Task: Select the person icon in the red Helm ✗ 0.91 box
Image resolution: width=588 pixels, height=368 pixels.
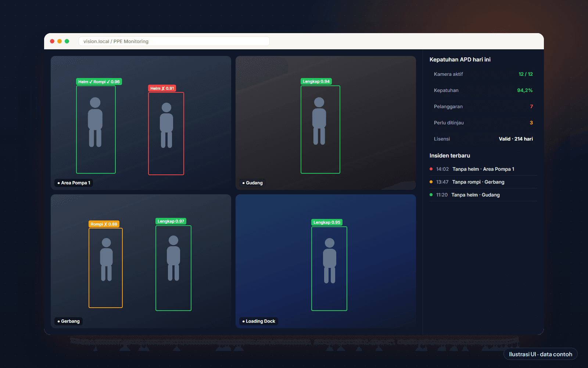Action: pyautogui.click(x=166, y=125)
